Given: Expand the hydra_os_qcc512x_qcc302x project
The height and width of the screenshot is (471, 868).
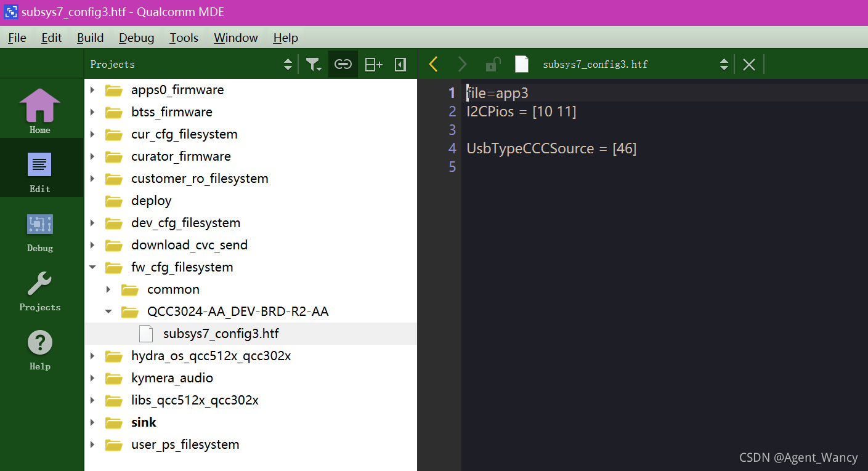Looking at the screenshot, I should 92,356.
